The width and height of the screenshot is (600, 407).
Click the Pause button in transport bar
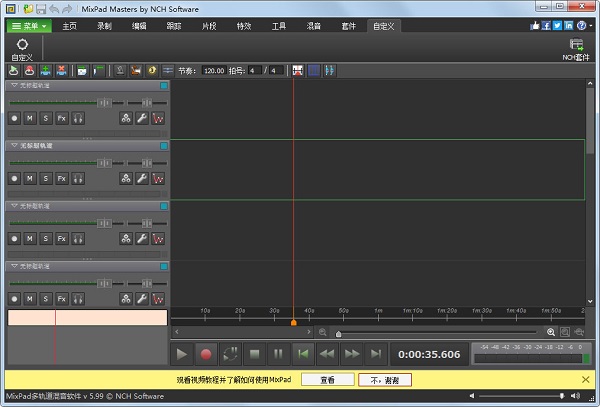click(x=278, y=354)
